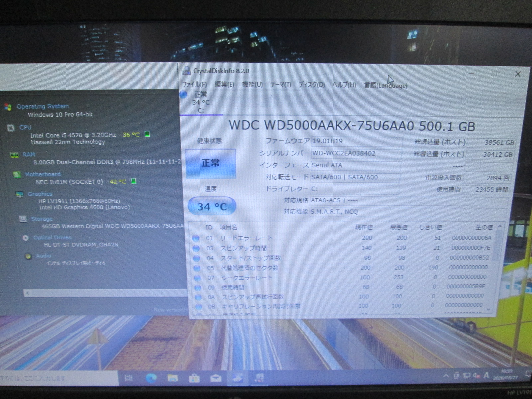Open Microsoft Store from the taskbar
The width and height of the screenshot is (532, 399).
pos(194,378)
